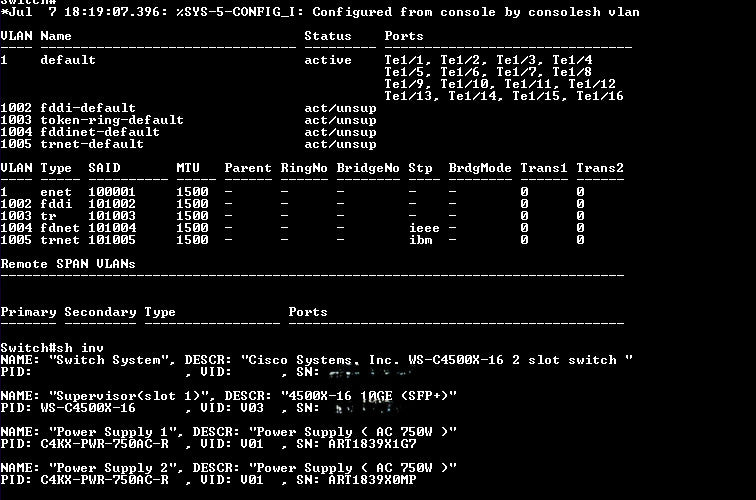This screenshot has width=756, height=500.
Task: Click the 'ieee' Stp value
Action: (x=424, y=228)
